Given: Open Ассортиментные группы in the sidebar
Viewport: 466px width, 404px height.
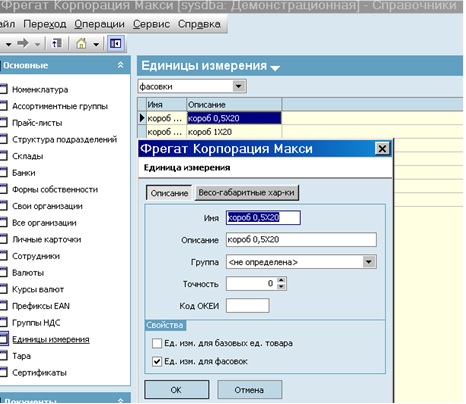Looking at the screenshot, I should 60,106.
